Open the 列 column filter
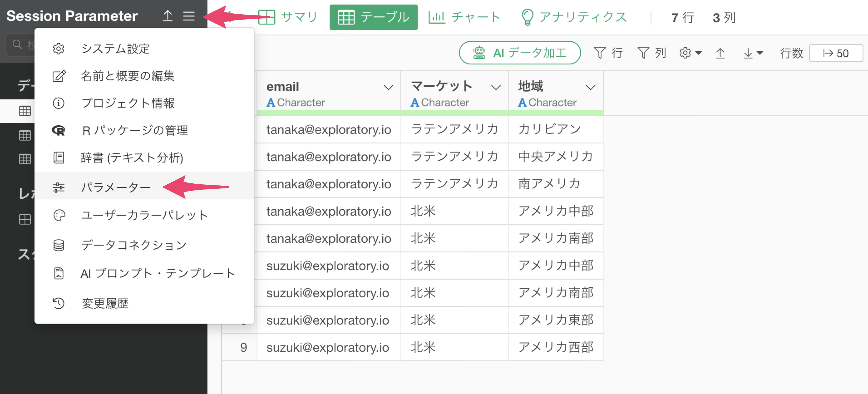The width and height of the screenshot is (868, 394). coord(651,53)
